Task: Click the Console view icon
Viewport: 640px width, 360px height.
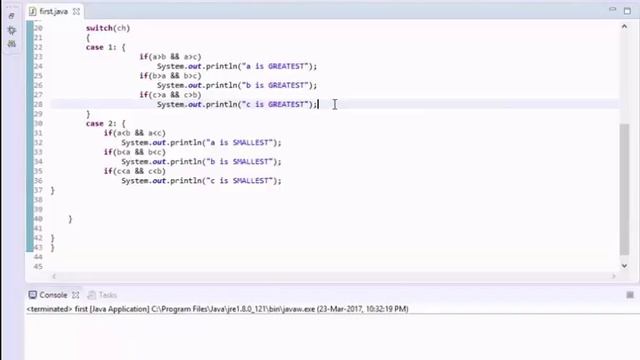Action: point(33,295)
